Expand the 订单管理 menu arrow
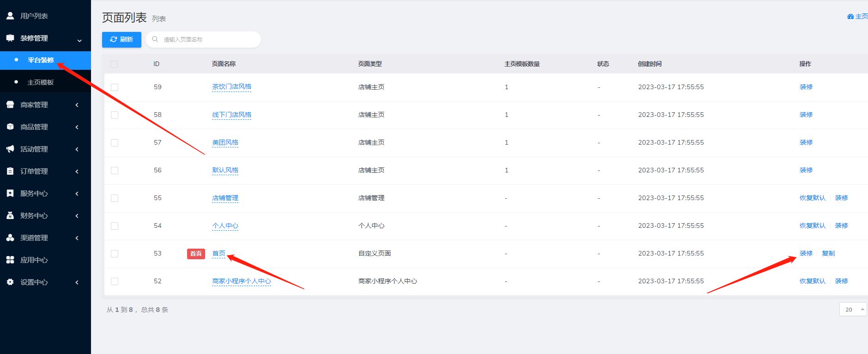 pos(77,171)
